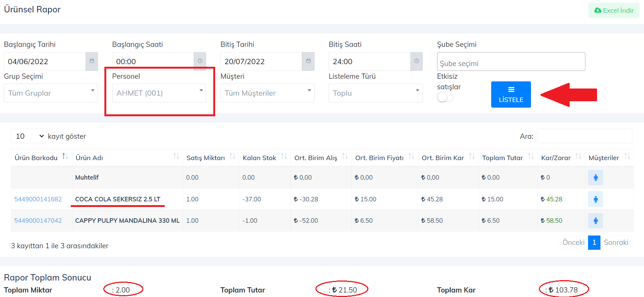View customers for CAPPY PULPY MANDALINA row
The width and height of the screenshot is (644, 297).
coord(596,220)
